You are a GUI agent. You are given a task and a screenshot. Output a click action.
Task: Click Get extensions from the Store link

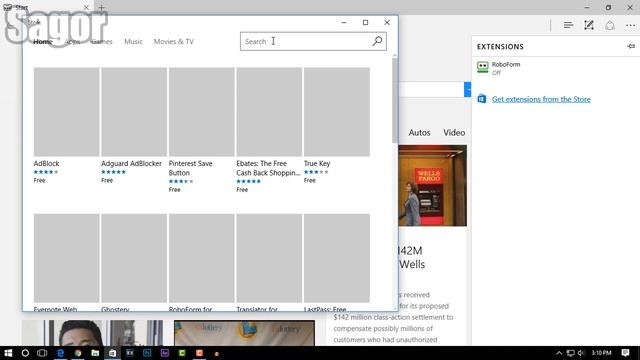click(x=541, y=99)
